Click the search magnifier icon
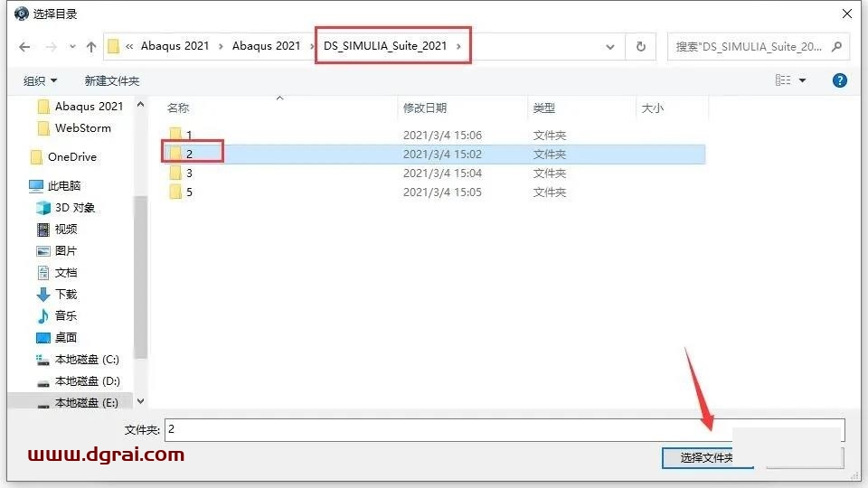868x488 pixels. 837,46
